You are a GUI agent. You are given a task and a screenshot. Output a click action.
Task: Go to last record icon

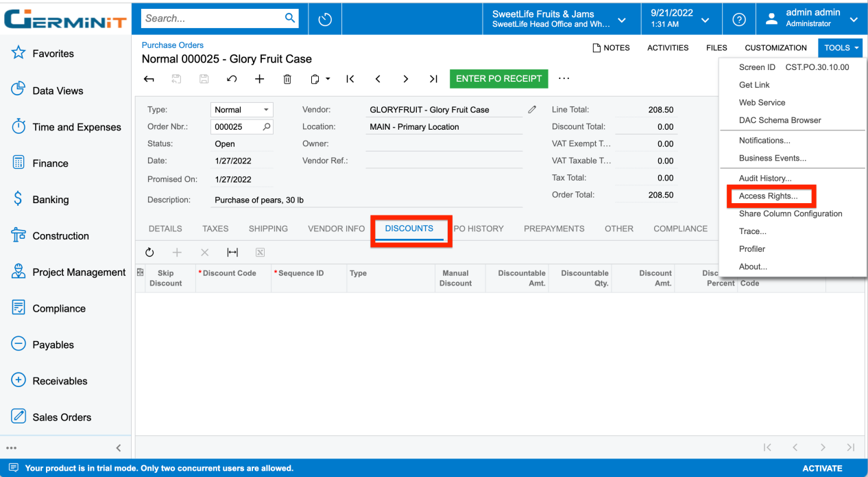[433, 79]
